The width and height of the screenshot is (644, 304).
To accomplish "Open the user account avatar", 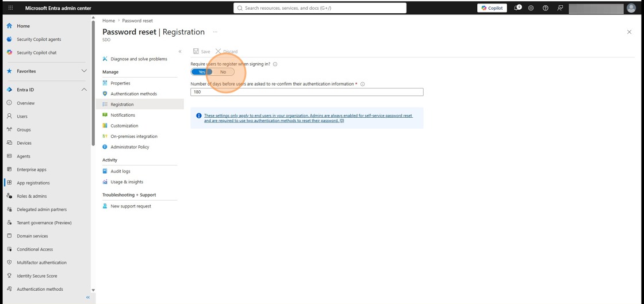I will [x=631, y=8].
